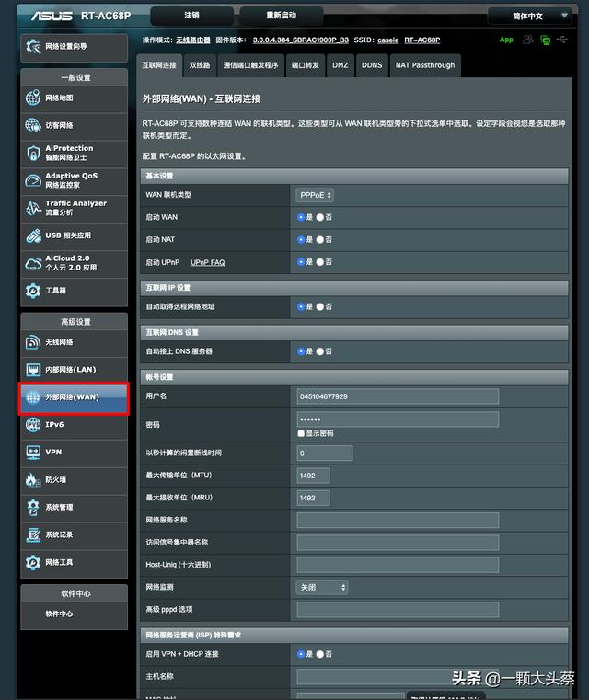Click the firmware version link
This screenshot has width=589, height=700.
pyautogui.click(x=301, y=40)
